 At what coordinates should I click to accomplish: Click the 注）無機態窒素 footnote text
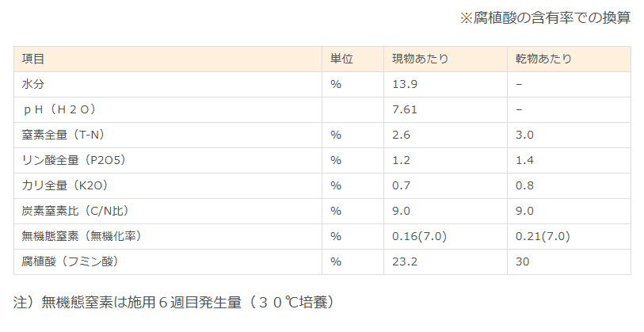pos(174,303)
